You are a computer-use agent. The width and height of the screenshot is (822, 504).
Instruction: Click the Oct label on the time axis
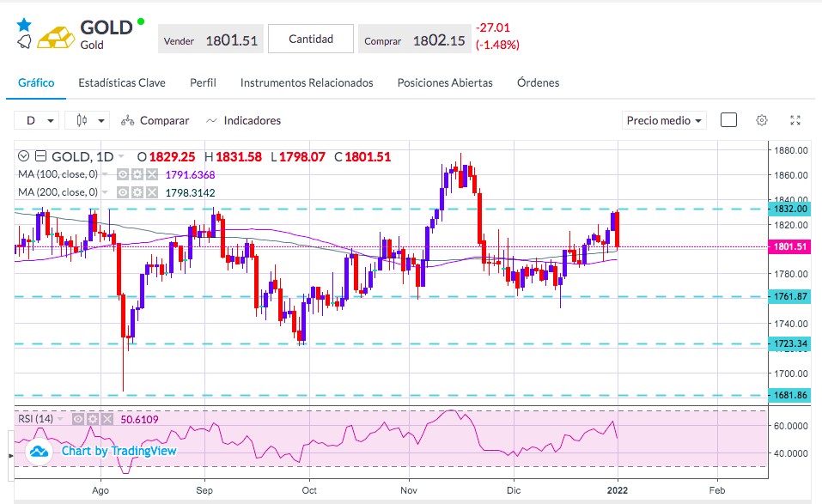(309, 490)
